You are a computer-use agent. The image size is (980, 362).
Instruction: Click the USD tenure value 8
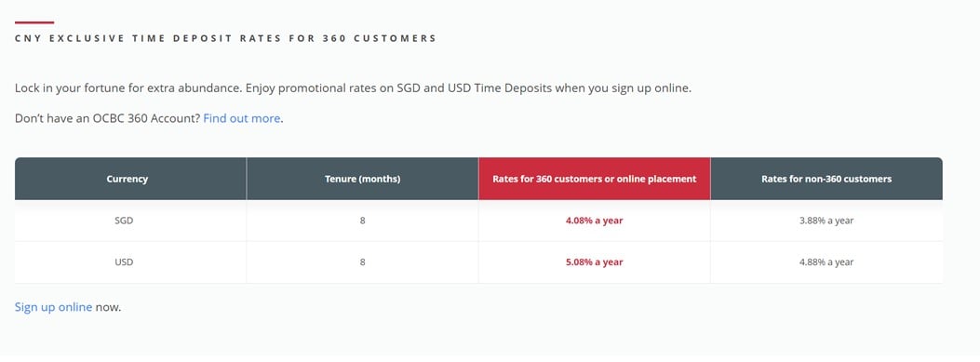(363, 262)
